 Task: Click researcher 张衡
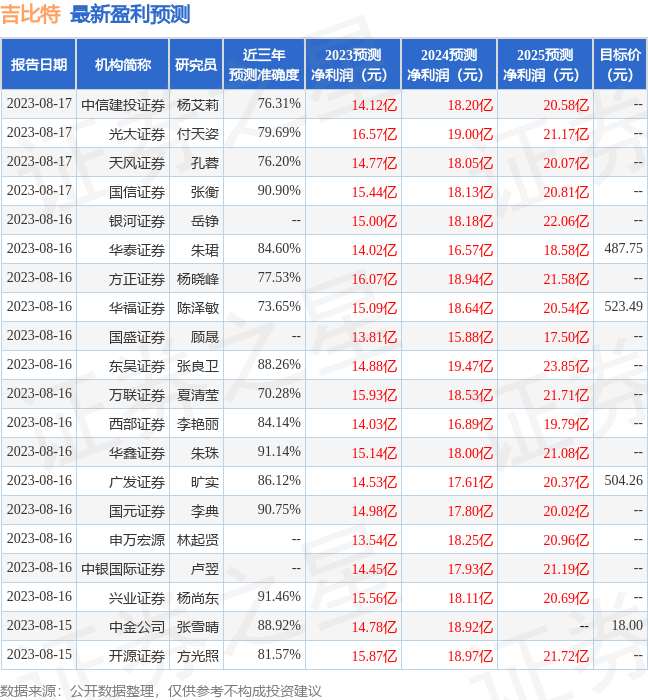pos(205,192)
